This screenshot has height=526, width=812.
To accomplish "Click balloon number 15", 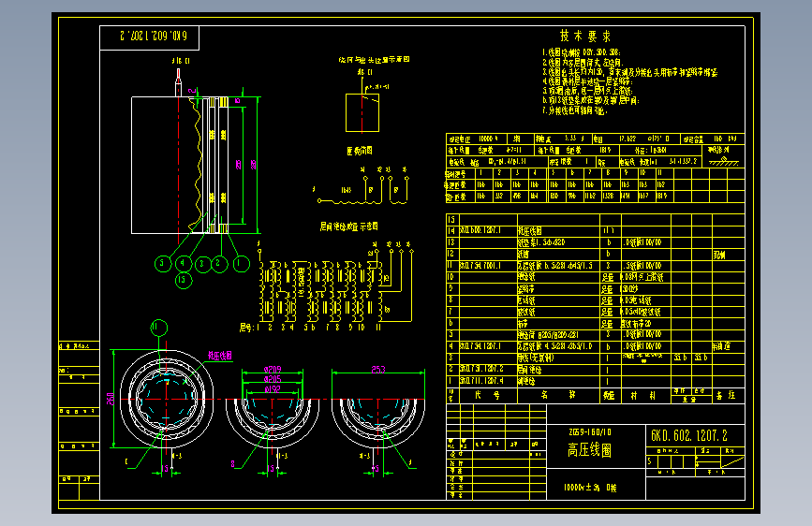I will click(183, 281).
